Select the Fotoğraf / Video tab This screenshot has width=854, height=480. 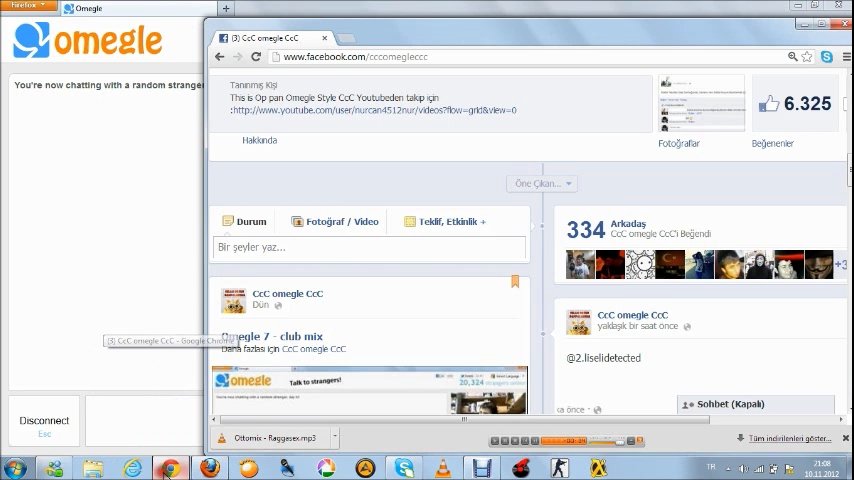(x=334, y=221)
